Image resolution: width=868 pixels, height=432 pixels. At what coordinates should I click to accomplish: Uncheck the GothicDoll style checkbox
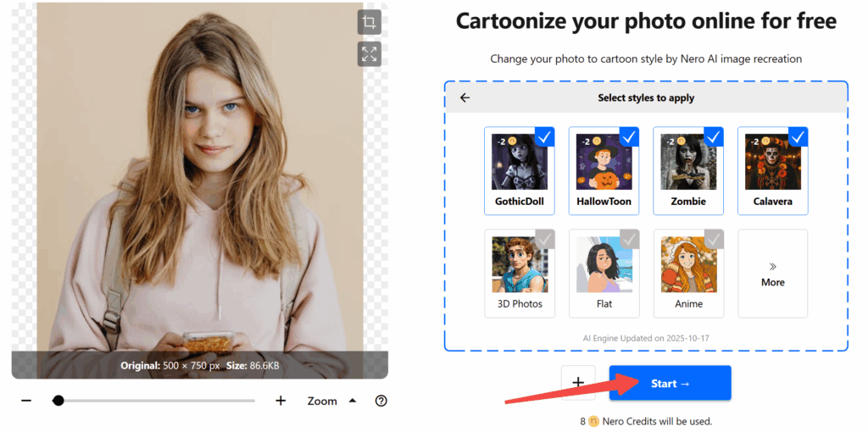click(545, 137)
